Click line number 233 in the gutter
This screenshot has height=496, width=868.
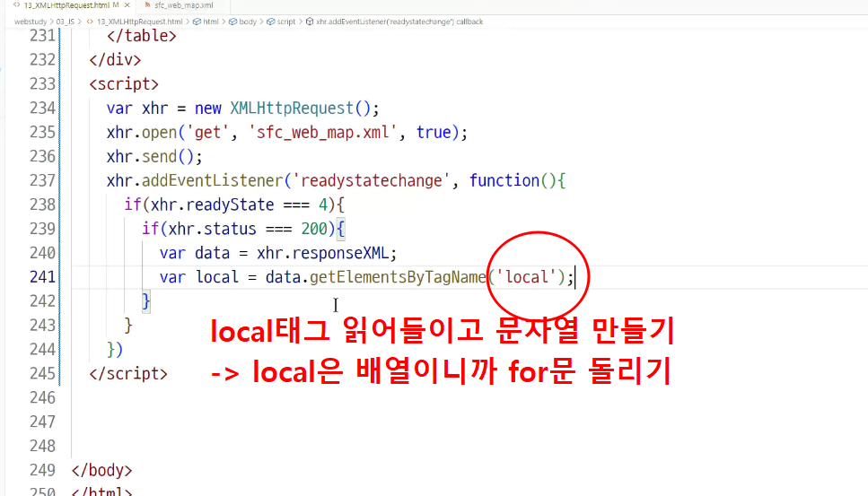click(42, 84)
